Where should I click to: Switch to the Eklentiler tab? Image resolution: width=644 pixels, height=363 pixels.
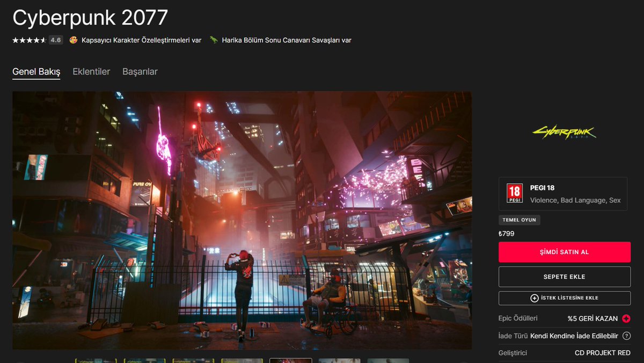91,71
